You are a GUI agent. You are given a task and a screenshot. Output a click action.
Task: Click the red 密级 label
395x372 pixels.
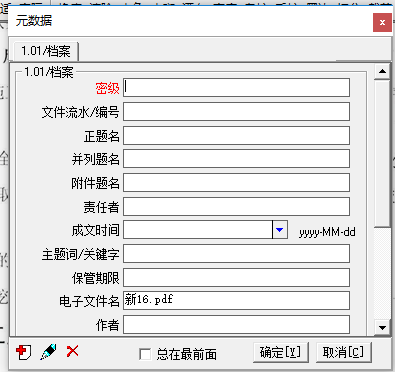107,88
